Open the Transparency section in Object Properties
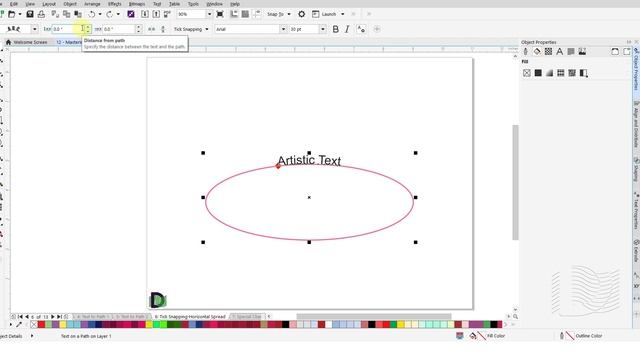The width and height of the screenshot is (640, 360). [548, 51]
